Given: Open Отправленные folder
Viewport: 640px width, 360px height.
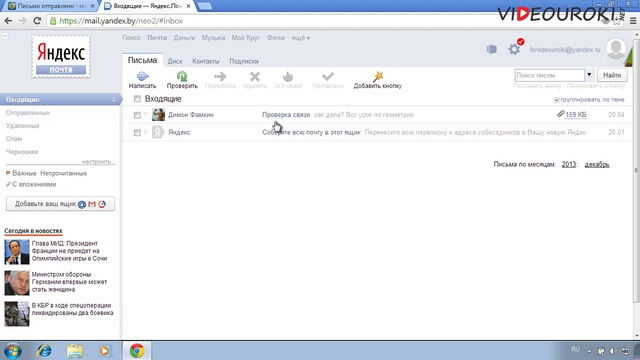Looking at the screenshot, I should pos(27,113).
